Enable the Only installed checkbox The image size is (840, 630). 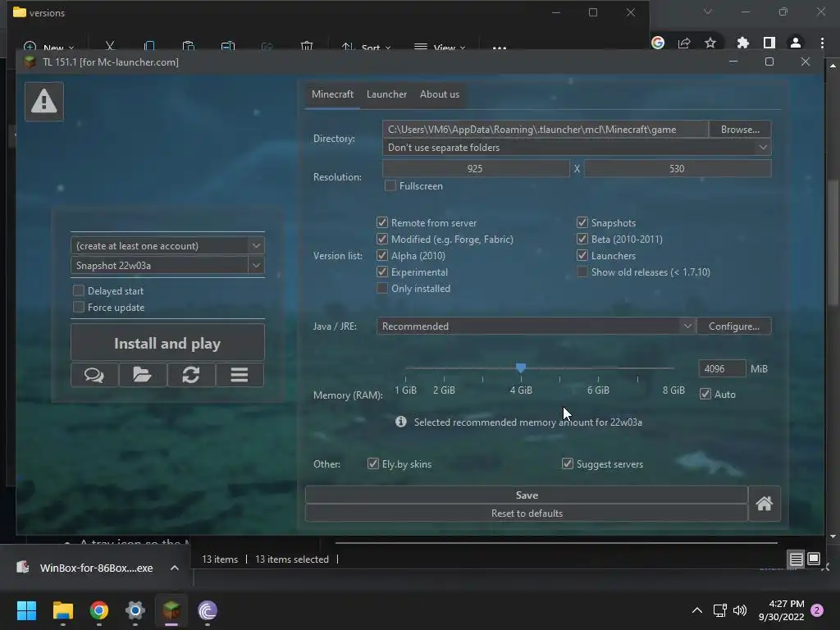click(x=382, y=288)
